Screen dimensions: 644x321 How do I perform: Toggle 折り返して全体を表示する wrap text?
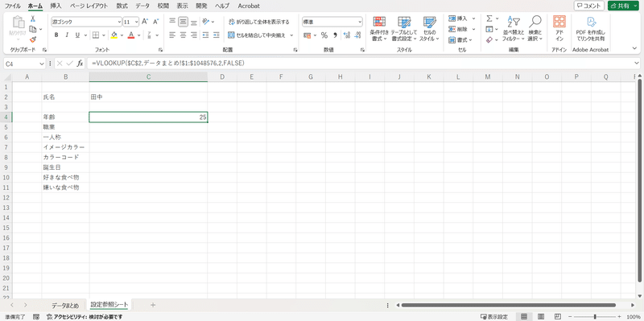point(258,22)
